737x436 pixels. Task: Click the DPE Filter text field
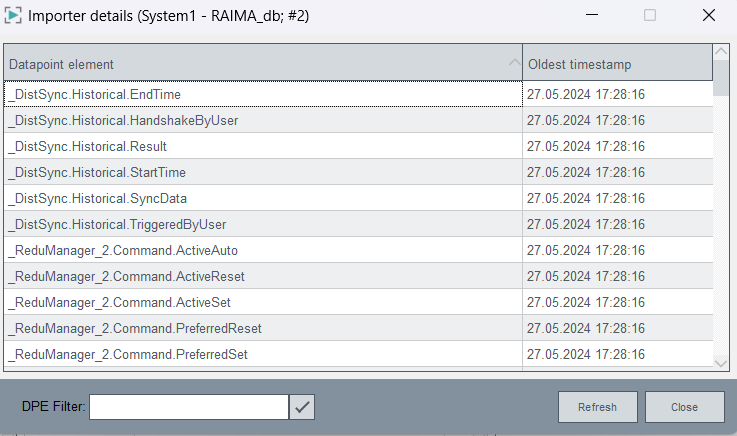coord(188,407)
